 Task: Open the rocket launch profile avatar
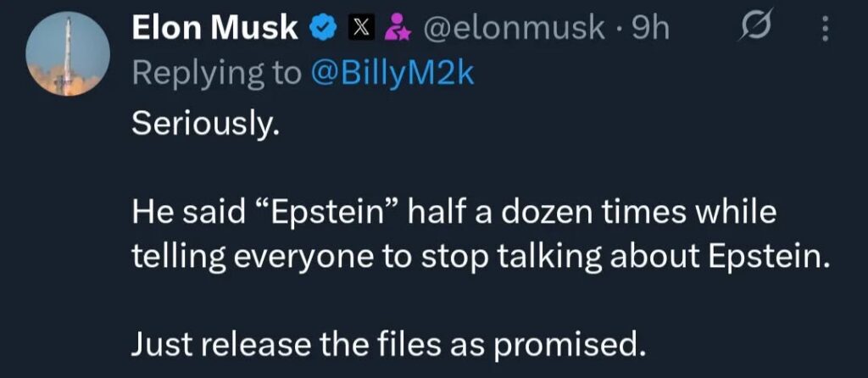[x=68, y=53]
